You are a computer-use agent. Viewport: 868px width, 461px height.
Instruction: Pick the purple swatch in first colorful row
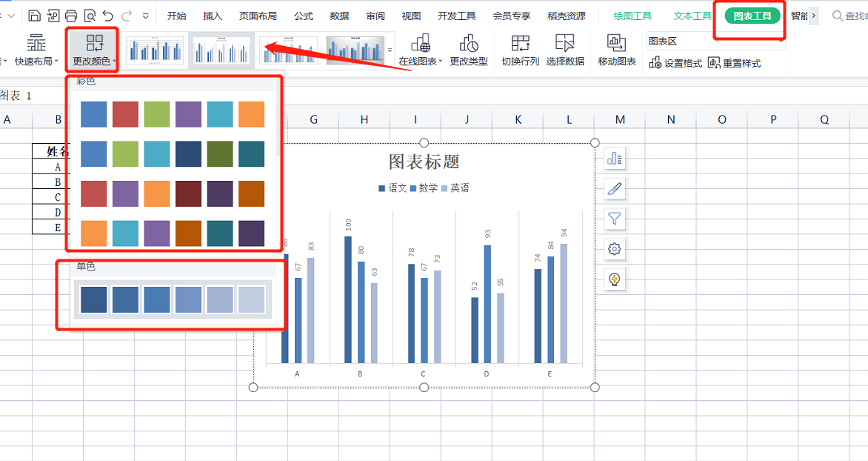point(188,114)
